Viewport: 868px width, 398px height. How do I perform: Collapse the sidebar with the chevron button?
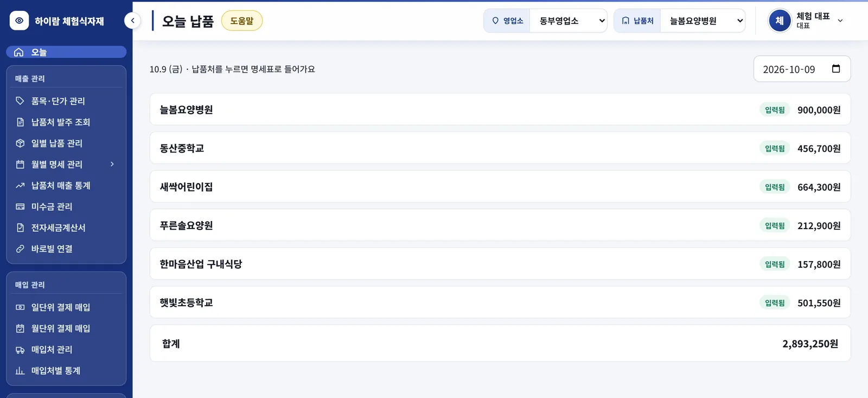click(x=132, y=21)
